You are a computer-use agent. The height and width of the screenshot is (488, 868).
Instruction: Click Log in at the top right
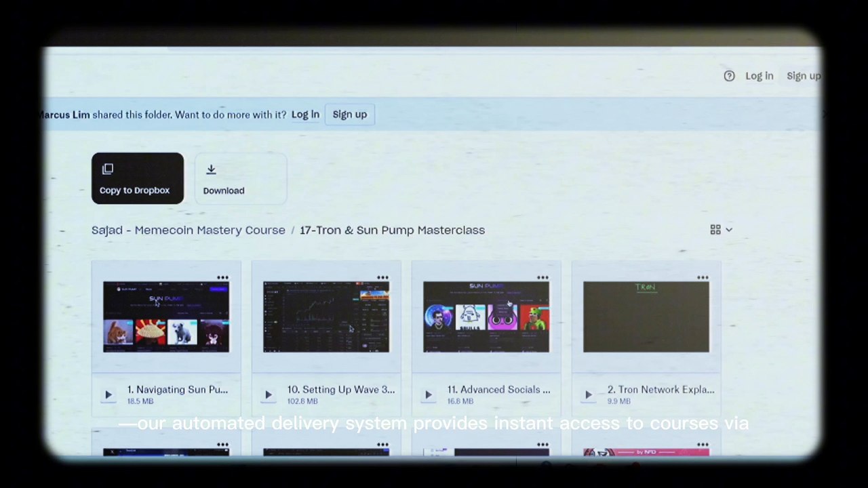tap(759, 76)
